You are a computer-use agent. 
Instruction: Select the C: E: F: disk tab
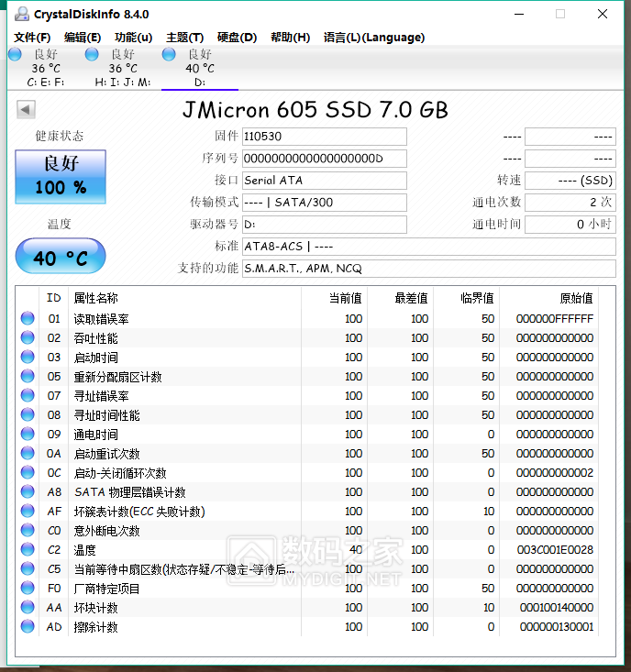46,68
